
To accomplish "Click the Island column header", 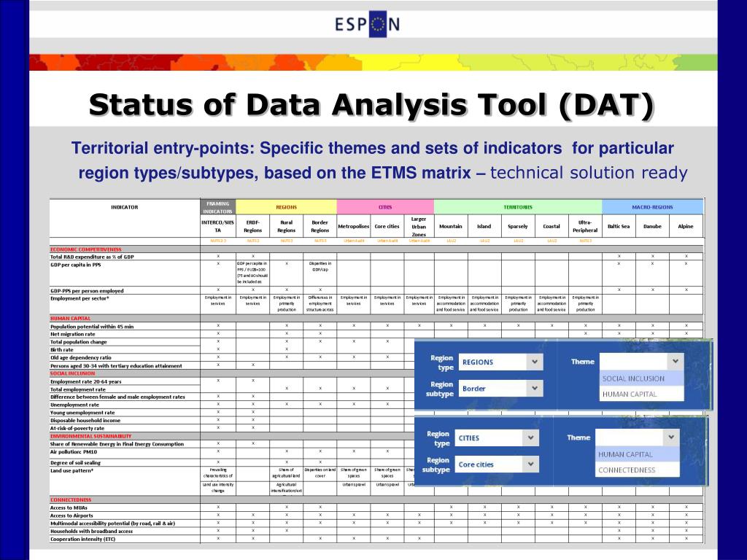I will click(x=484, y=226).
